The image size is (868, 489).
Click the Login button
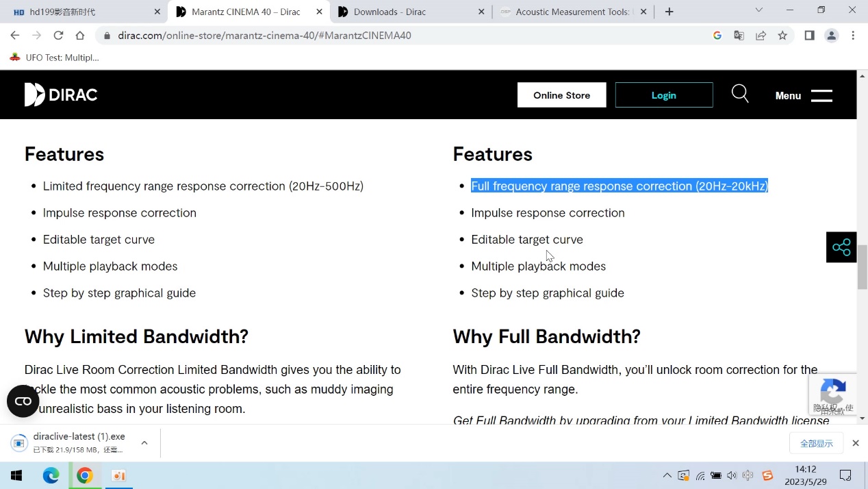click(663, 95)
